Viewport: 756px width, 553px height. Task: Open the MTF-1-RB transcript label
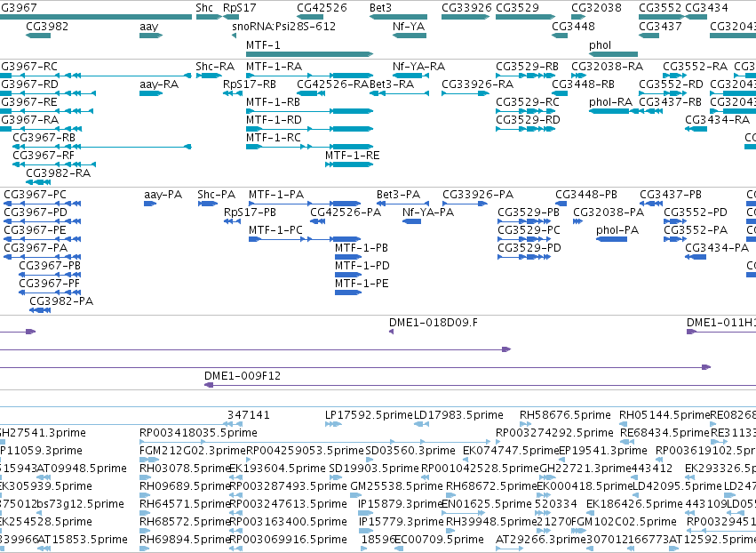coord(273,102)
